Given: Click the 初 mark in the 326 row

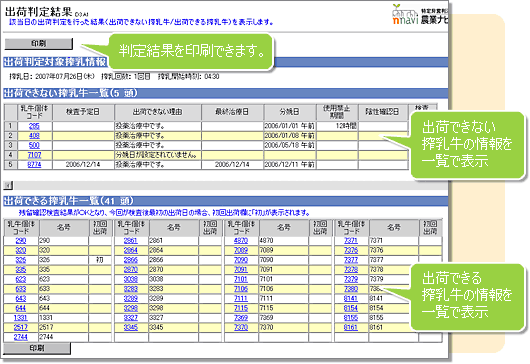Looking at the screenshot, I should 100,260.
